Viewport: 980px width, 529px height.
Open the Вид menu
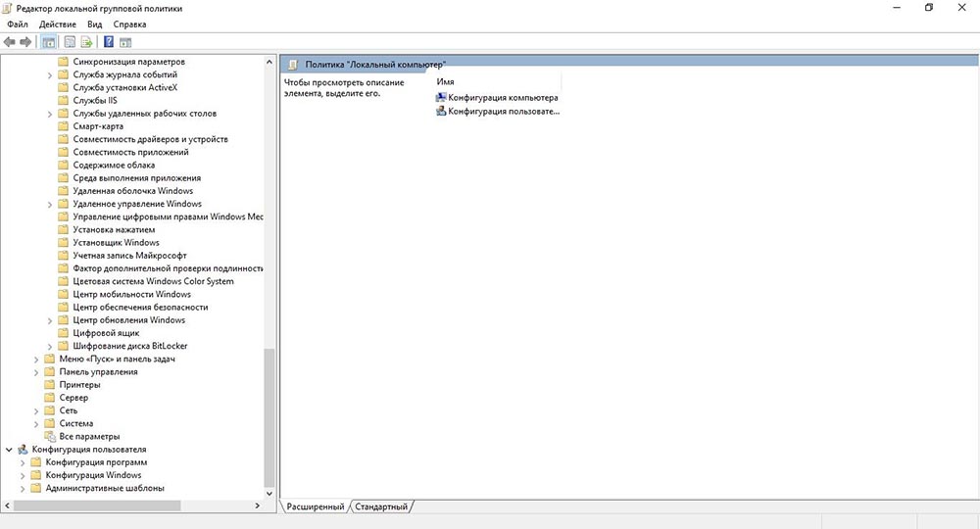(94, 24)
